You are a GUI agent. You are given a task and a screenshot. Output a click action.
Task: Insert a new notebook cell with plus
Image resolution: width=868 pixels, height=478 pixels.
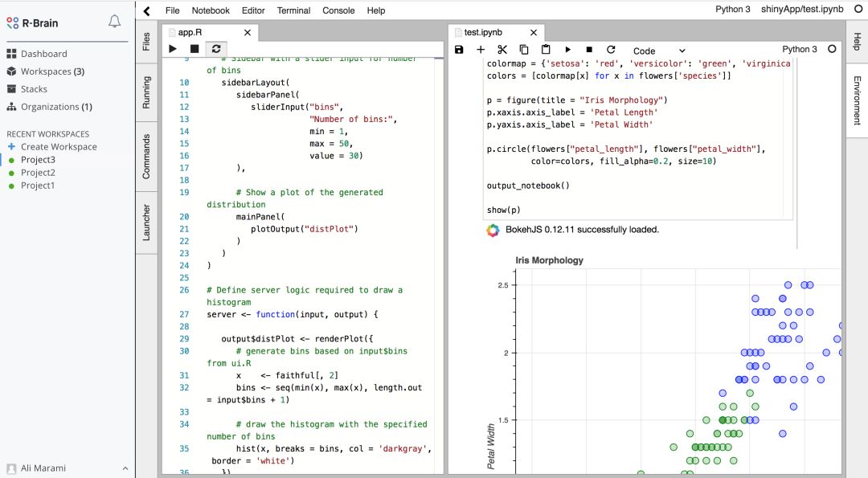coord(481,50)
